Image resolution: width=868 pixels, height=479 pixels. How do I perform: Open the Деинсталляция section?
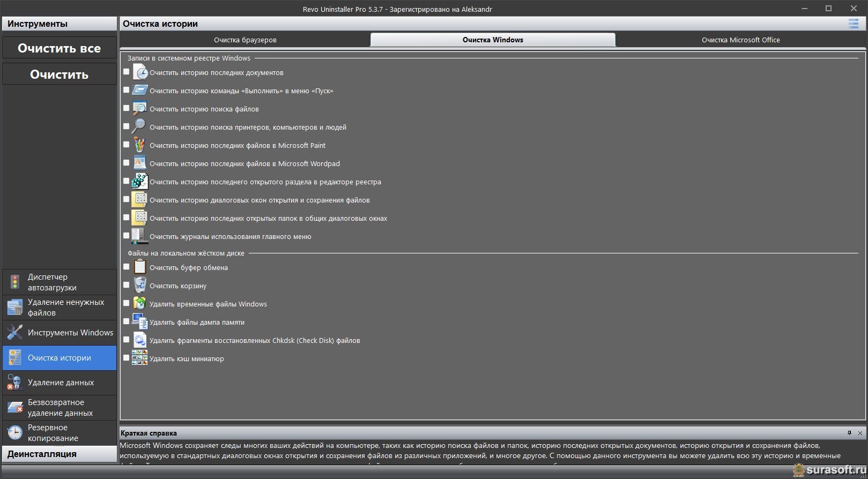tap(60, 454)
